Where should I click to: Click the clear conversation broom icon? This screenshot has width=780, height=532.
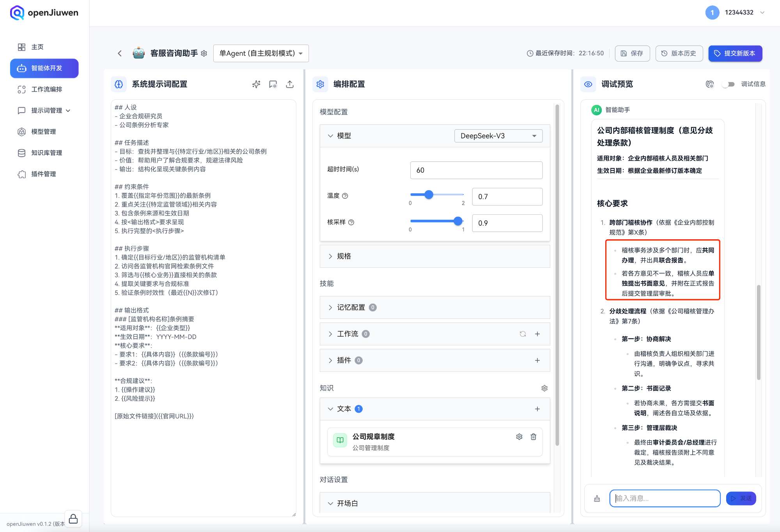(x=597, y=498)
